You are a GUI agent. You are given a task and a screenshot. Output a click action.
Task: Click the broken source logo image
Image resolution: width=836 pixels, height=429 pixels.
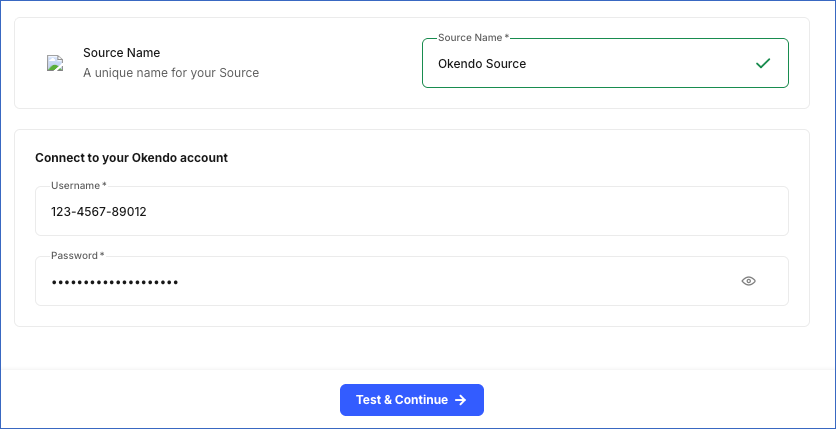[x=55, y=63]
